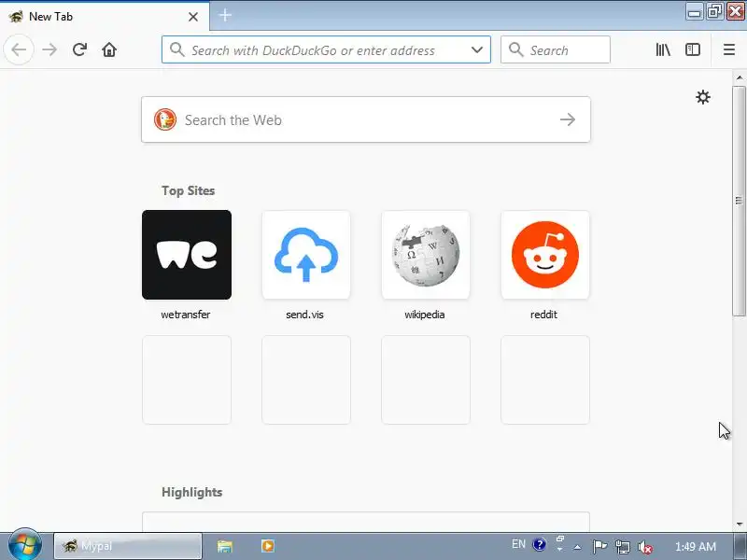
Task: Open a new tab with plus button
Action: 225,15
